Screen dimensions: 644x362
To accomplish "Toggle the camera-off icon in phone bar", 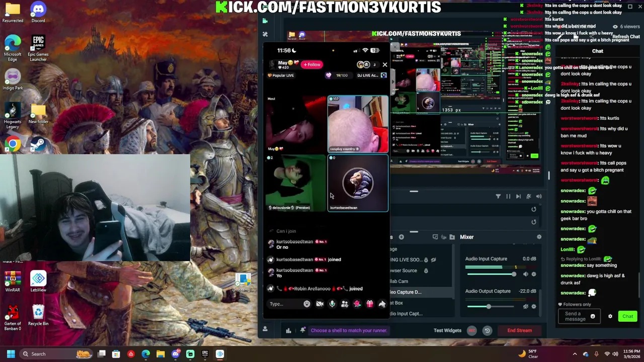I will 319,304.
